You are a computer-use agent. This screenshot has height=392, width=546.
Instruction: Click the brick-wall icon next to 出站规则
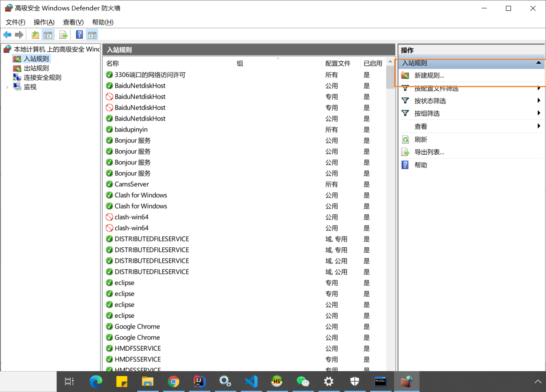17,68
